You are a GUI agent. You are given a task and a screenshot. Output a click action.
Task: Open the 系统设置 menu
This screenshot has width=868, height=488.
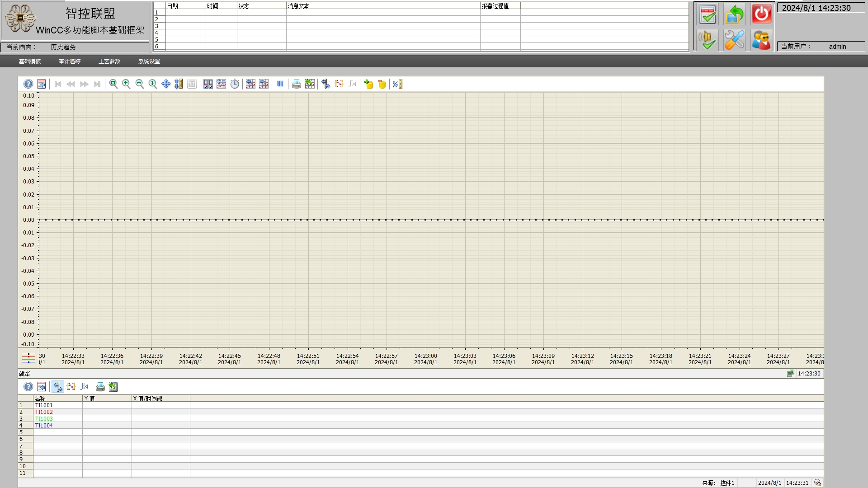click(x=149, y=61)
